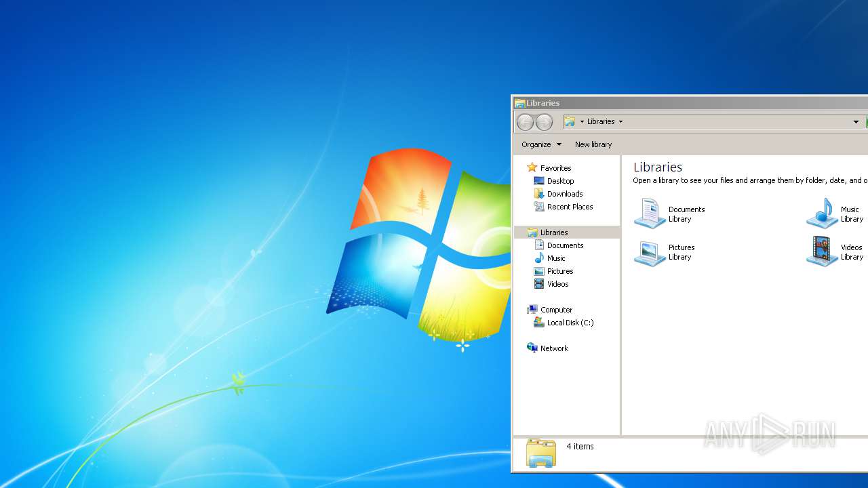
Task: Click the Network icon in navigation pane
Action: point(532,348)
